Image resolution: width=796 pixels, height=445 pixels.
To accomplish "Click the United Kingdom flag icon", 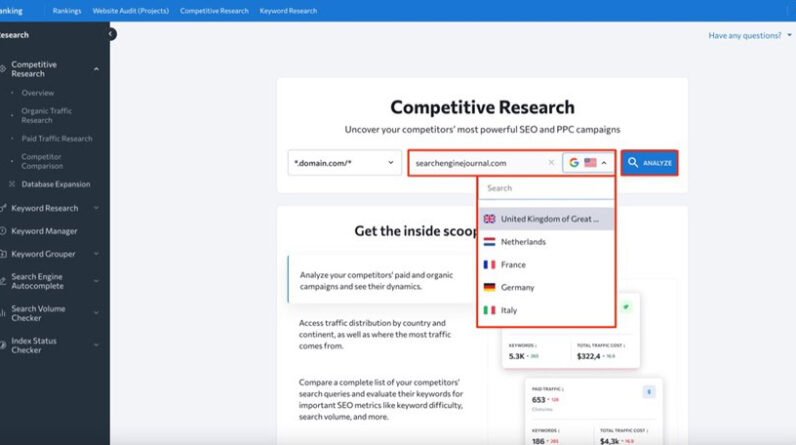I will (489, 219).
